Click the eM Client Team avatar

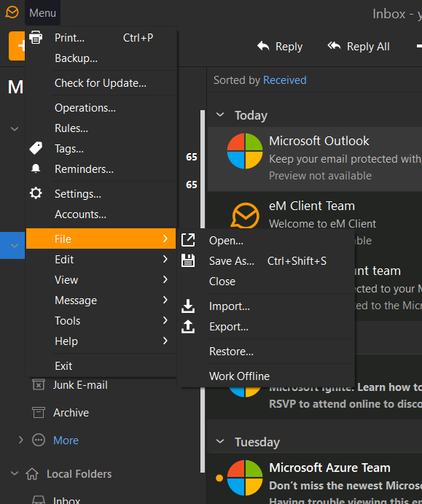coord(246,215)
